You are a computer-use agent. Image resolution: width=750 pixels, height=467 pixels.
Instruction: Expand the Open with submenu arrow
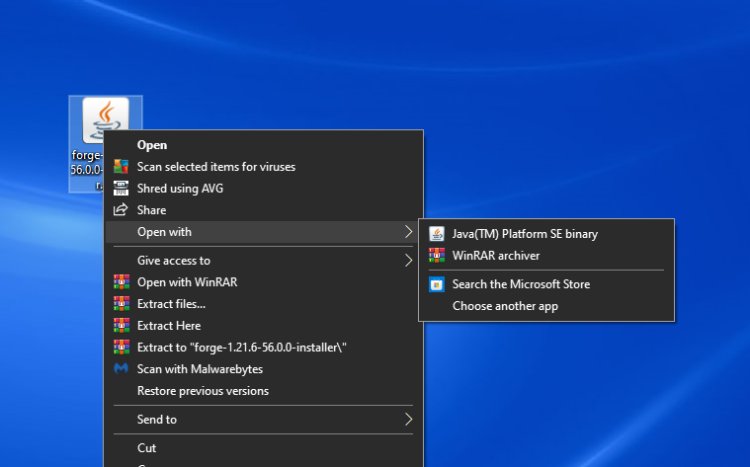coord(408,232)
